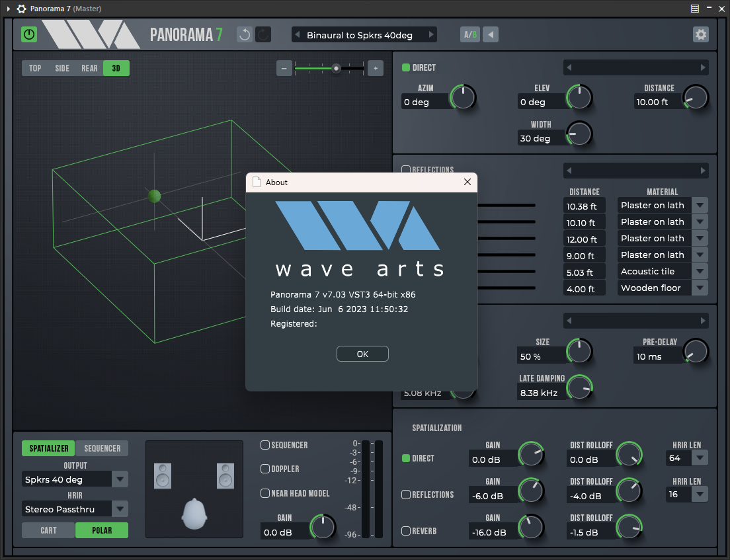Select the next preset arrow
This screenshot has width=730, height=560.
coord(431,35)
